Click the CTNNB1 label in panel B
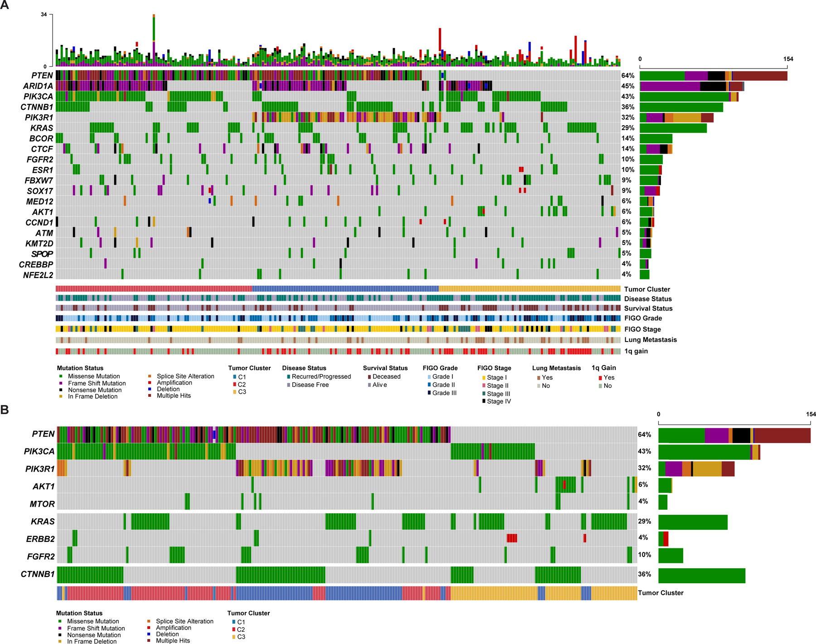816x644 pixels. click(x=38, y=574)
